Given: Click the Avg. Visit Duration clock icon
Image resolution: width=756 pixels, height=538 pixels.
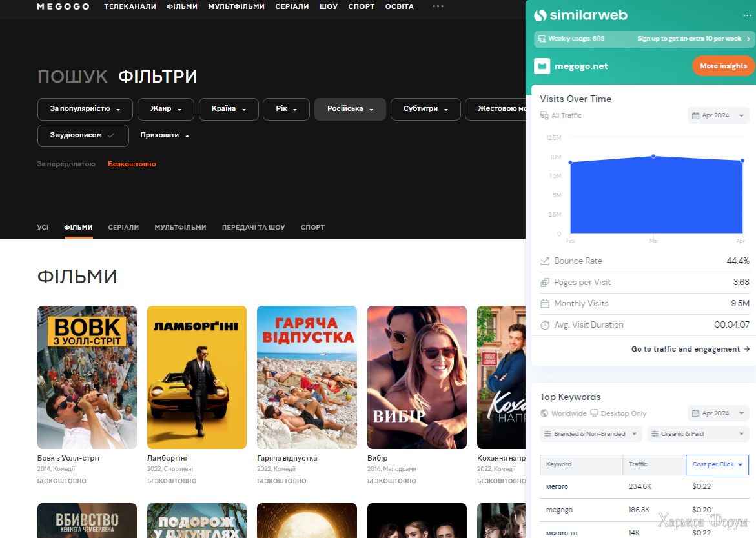Looking at the screenshot, I should (x=545, y=325).
